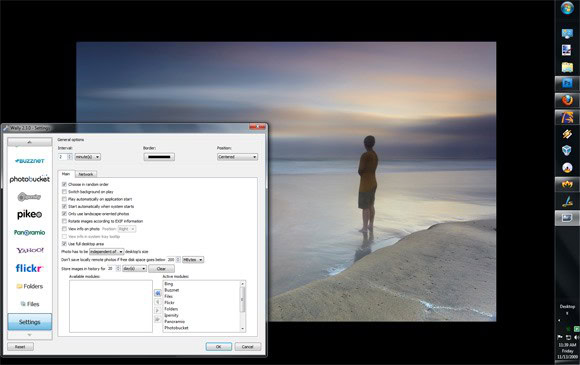The width and height of the screenshot is (580, 365).
Task: Open the Yahoo module
Action: [30, 250]
